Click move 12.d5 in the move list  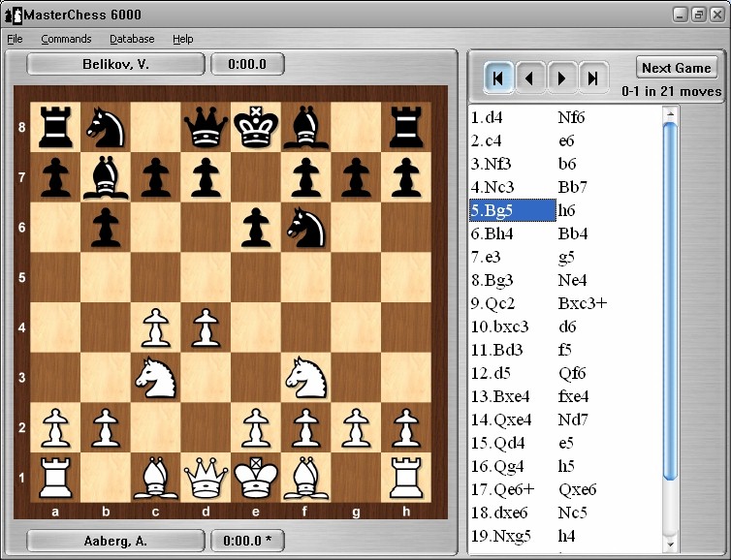tap(491, 374)
